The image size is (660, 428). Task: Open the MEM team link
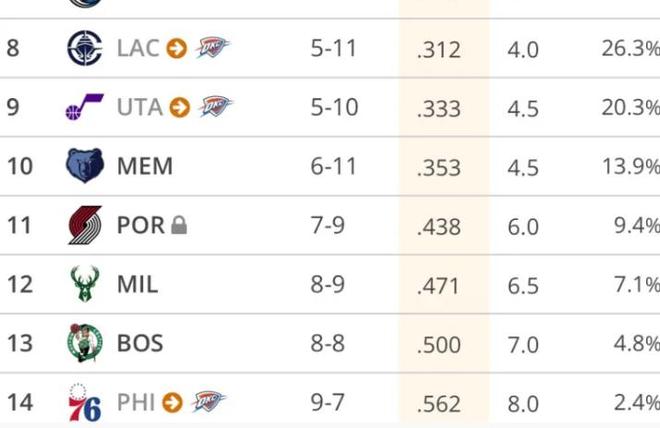(145, 166)
